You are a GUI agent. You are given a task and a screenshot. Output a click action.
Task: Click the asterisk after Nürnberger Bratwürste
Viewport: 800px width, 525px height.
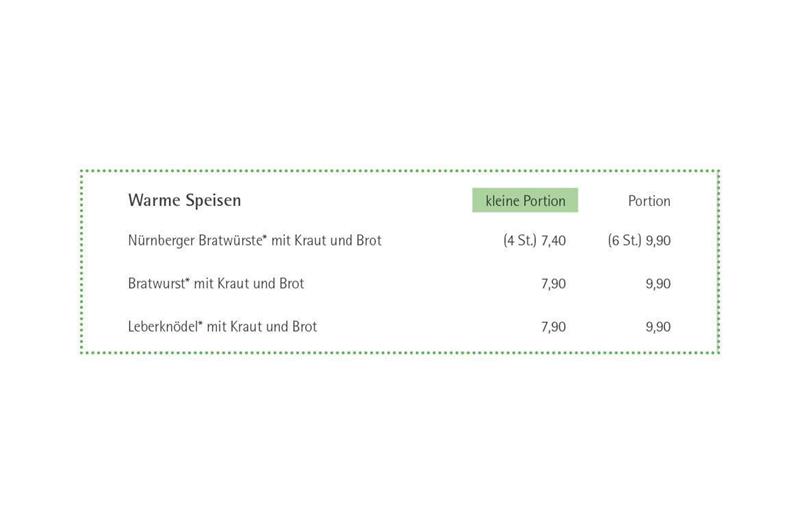coord(265,236)
